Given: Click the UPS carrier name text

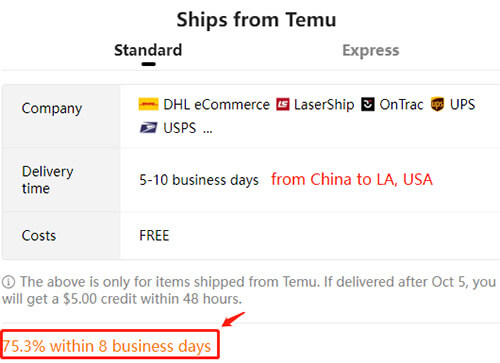Looking at the screenshot, I should [462, 105].
